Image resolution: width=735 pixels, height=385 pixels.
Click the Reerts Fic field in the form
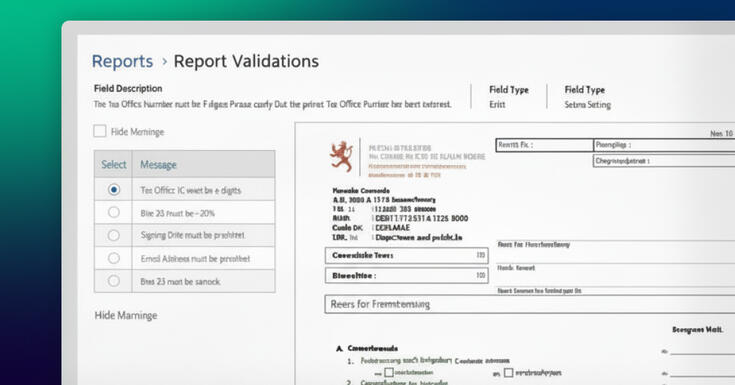[544, 145]
